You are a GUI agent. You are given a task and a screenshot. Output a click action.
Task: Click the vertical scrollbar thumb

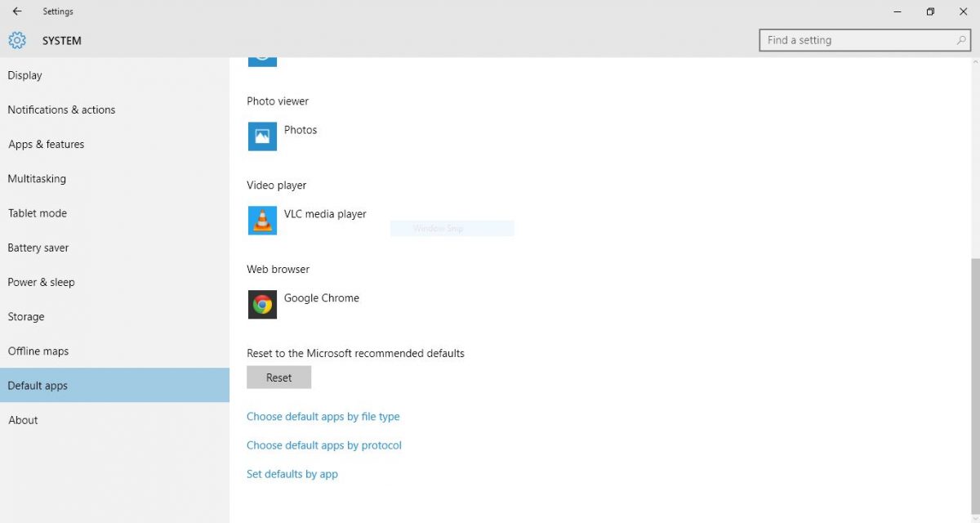973,384
